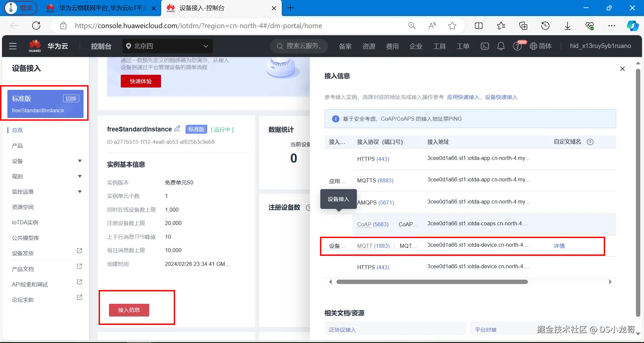The height and width of the screenshot is (343, 644).
Task: Open the 应用快速接入 link
Action: (463, 97)
